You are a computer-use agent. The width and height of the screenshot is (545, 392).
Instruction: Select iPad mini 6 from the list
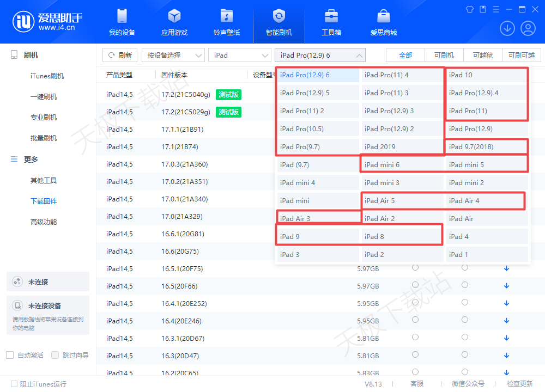coord(402,164)
